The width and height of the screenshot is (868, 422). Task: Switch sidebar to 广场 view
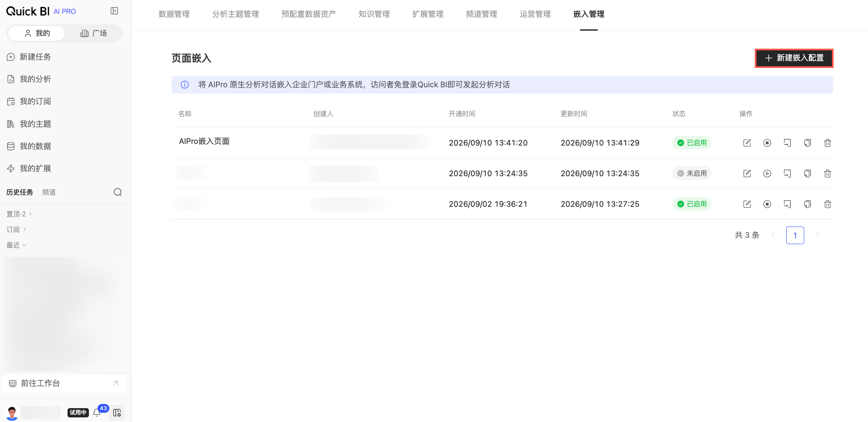[94, 33]
